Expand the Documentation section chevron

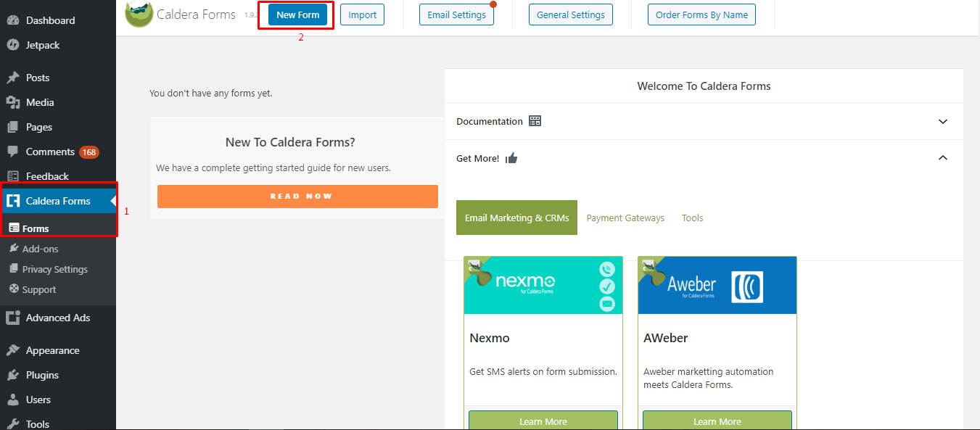(x=943, y=121)
